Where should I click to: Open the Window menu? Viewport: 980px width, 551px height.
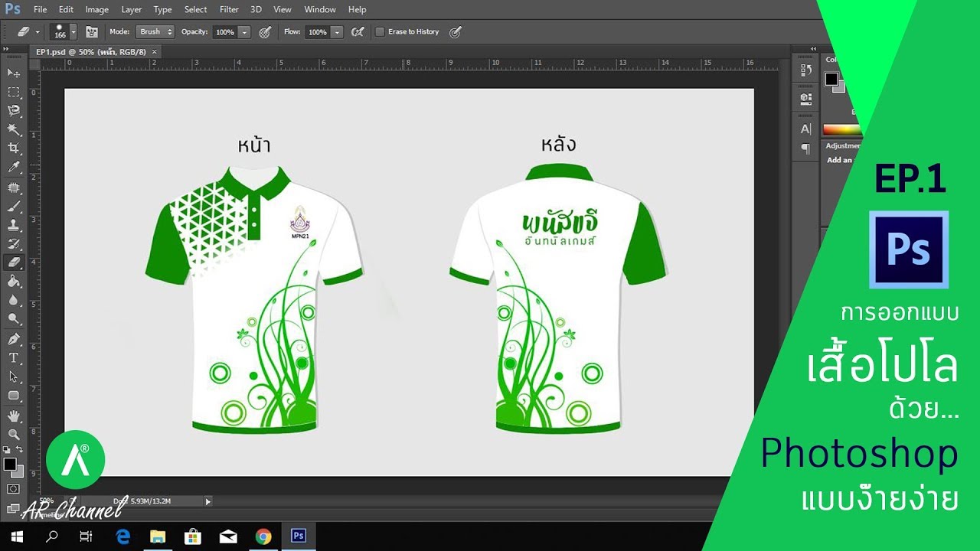320,9
